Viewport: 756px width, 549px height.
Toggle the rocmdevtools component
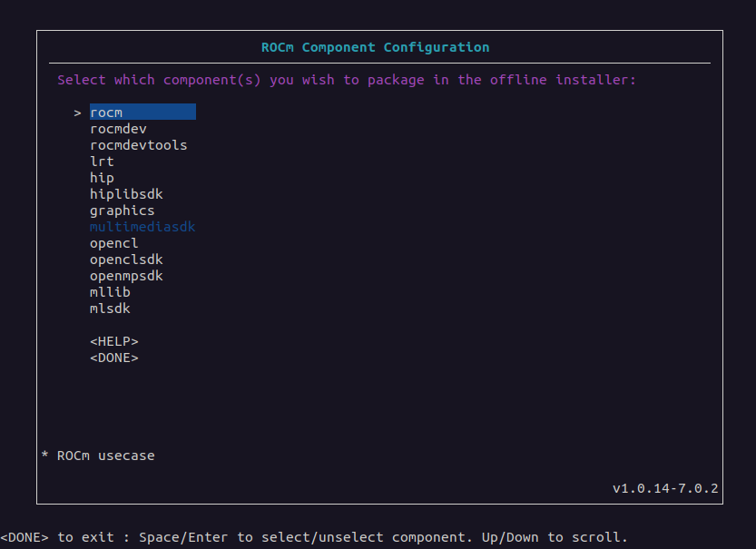[x=138, y=145]
